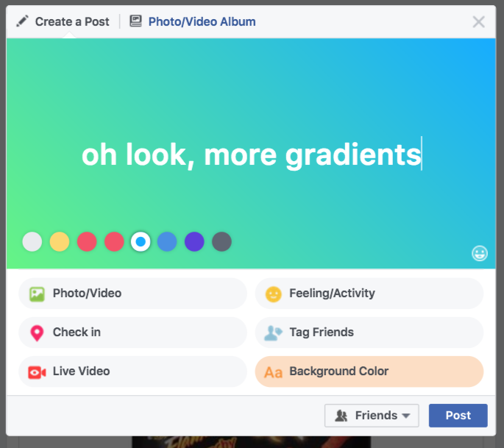Open the Friends audience dropdown

372,416
